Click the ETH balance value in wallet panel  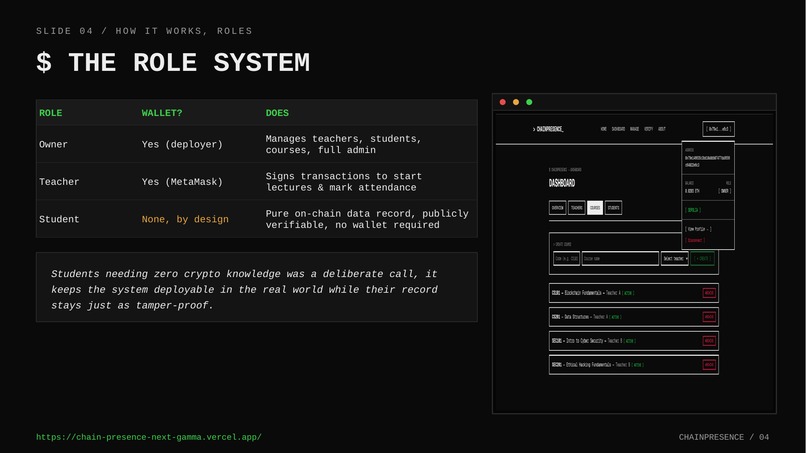click(x=692, y=191)
